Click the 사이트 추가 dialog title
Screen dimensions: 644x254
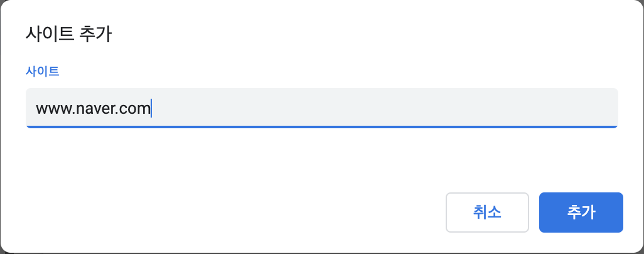[x=68, y=34]
